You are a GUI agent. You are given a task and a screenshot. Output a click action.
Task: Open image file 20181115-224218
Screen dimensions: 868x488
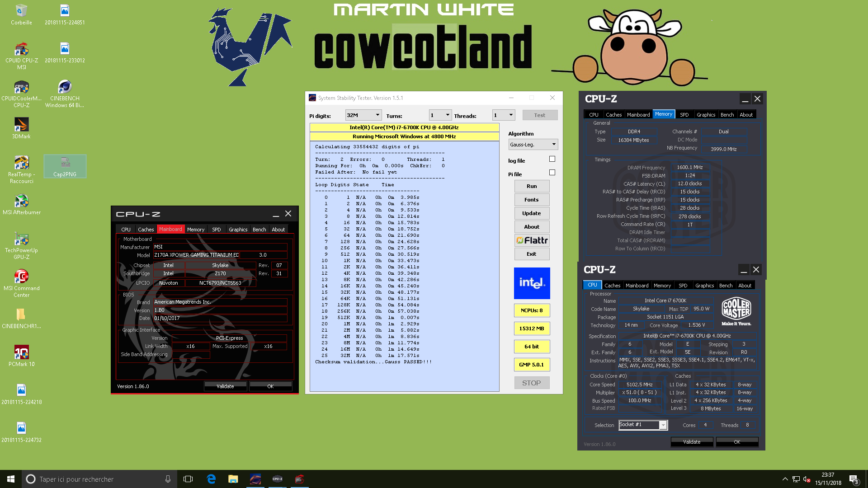click(21, 394)
